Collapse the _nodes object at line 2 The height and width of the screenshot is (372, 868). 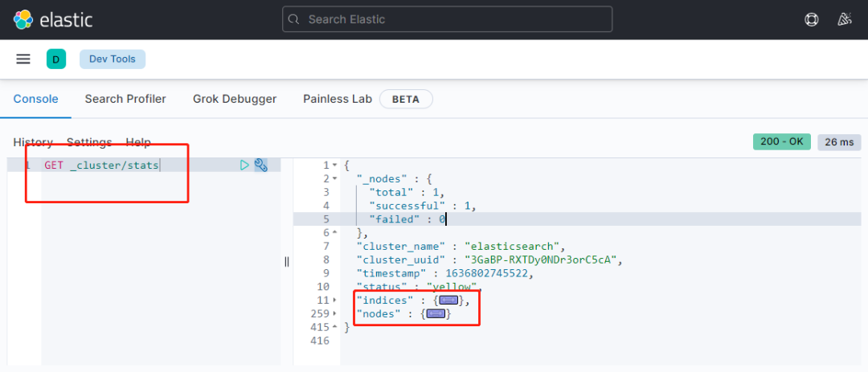[334, 179]
